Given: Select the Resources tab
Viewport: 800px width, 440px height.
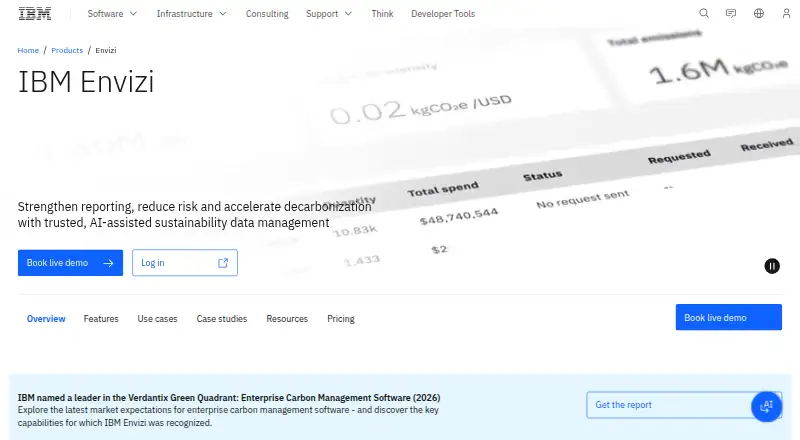Looking at the screenshot, I should tap(287, 319).
